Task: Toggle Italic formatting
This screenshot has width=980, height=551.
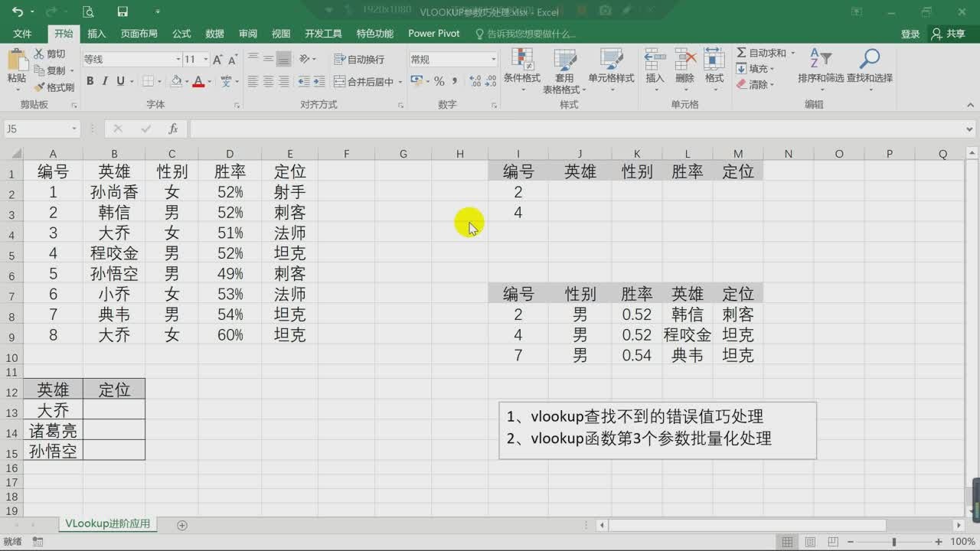Action: 106,81
